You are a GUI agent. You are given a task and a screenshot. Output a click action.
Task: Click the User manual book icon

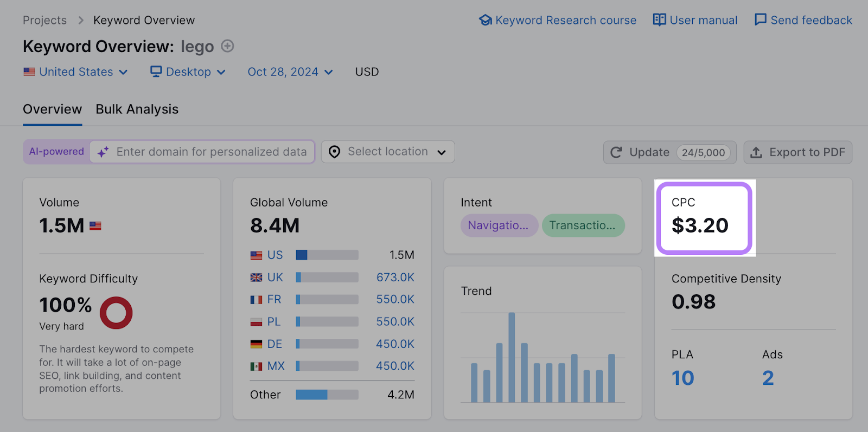[x=659, y=20]
